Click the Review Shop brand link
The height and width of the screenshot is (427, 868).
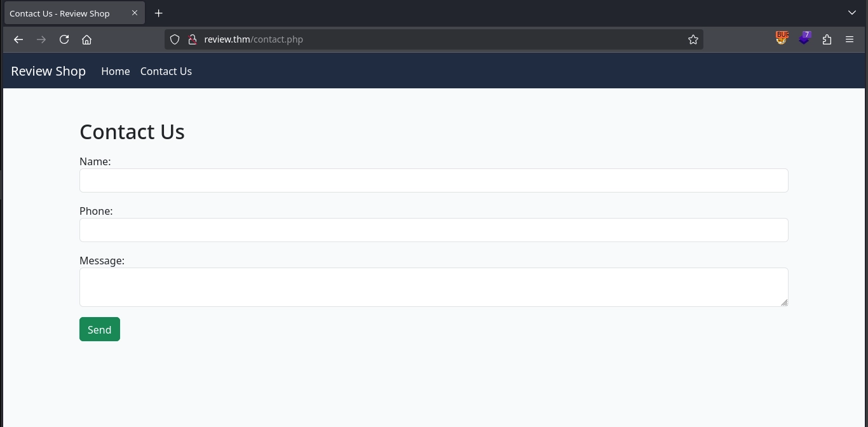(48, 71)
